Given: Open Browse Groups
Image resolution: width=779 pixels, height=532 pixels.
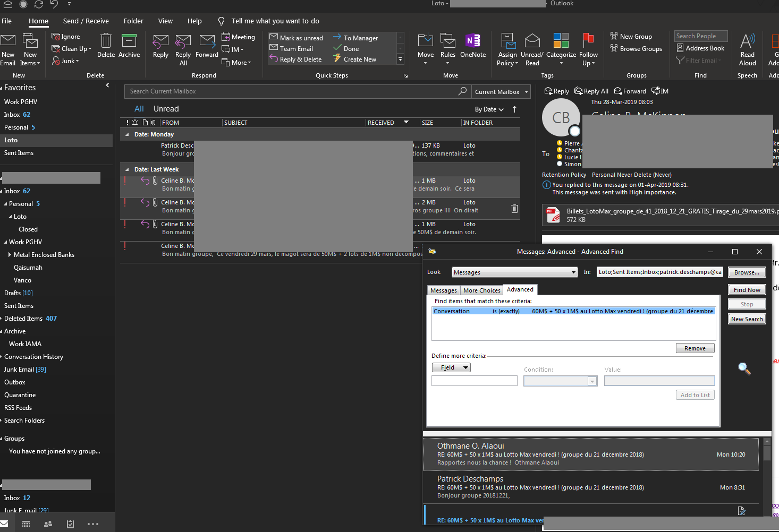Looking at the screenshot, I should tap(636, 49).
